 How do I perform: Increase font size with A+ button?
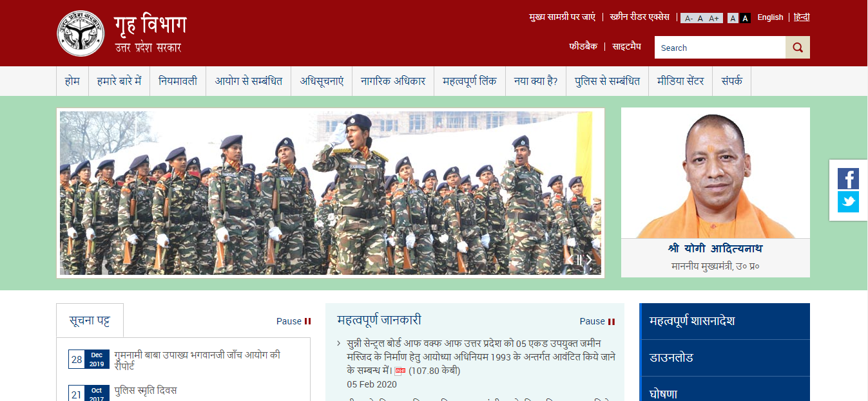point(714,18)
